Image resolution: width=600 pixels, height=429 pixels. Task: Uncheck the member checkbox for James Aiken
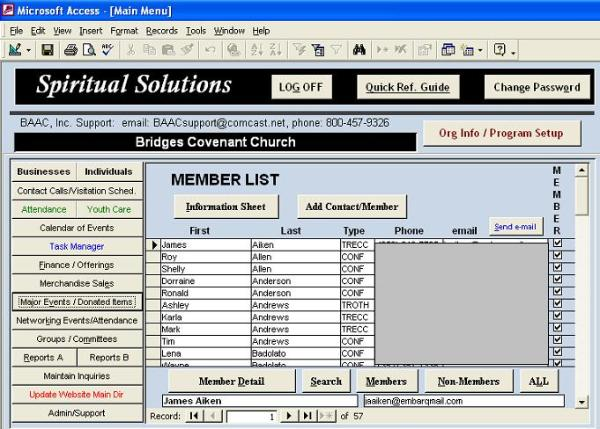[x=558, y=243]
